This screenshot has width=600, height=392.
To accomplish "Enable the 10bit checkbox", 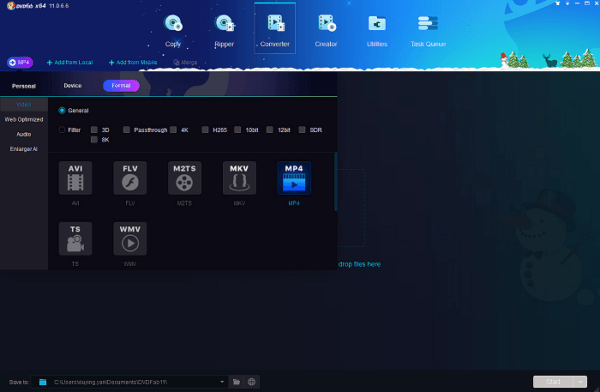I will (238, 130).
